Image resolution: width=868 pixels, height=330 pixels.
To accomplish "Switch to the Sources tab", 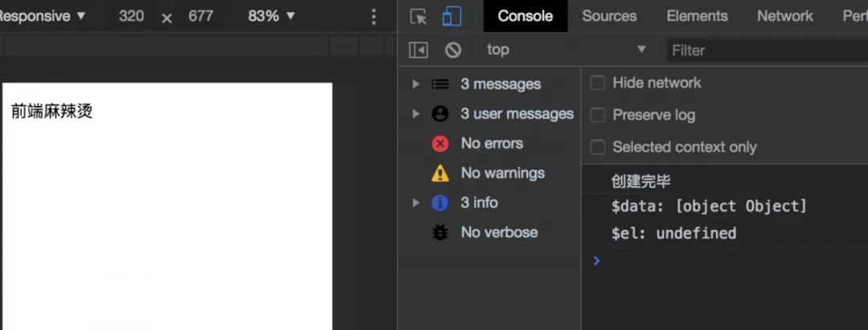I will pos(609,16).
